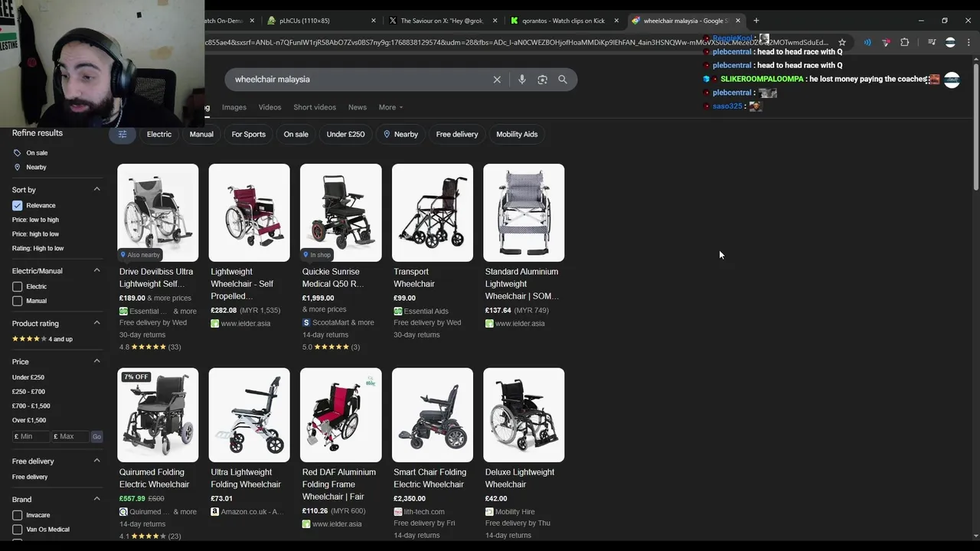Tick the Van Os Medical brand checkbox
Screen dimensions: 980x551
tap(17, 530)
